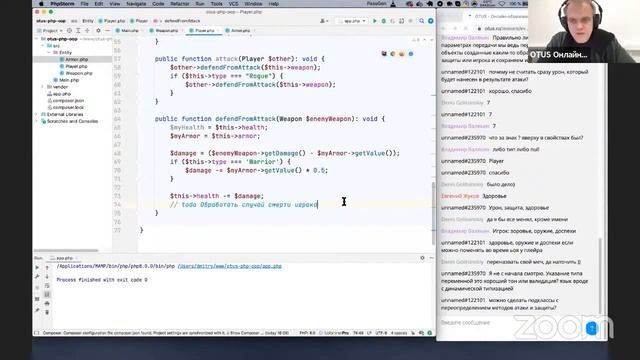Open user account dropdown arrow in toolbar

click(327, 21)
